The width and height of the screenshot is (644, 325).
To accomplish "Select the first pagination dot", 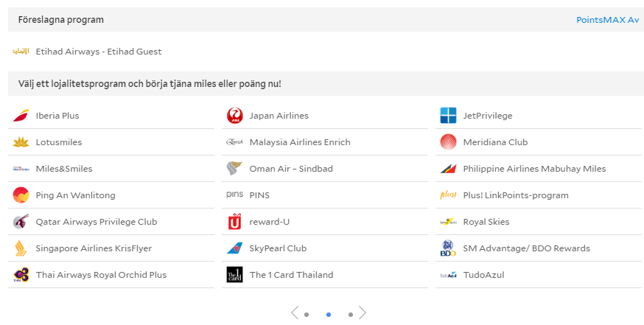I will [307, 315].
